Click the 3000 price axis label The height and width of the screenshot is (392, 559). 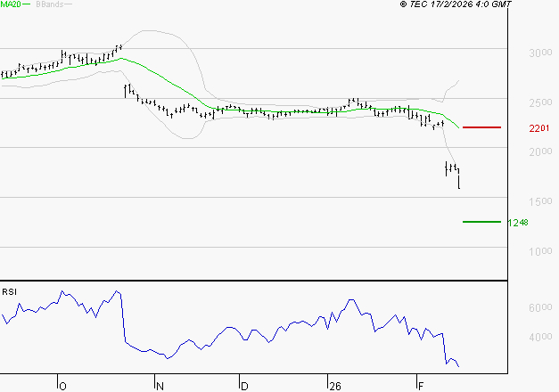[x=540, y=53]
